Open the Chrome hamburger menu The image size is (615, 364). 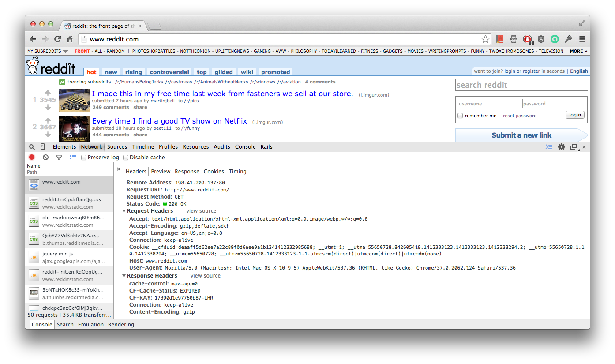coord(582,39)
